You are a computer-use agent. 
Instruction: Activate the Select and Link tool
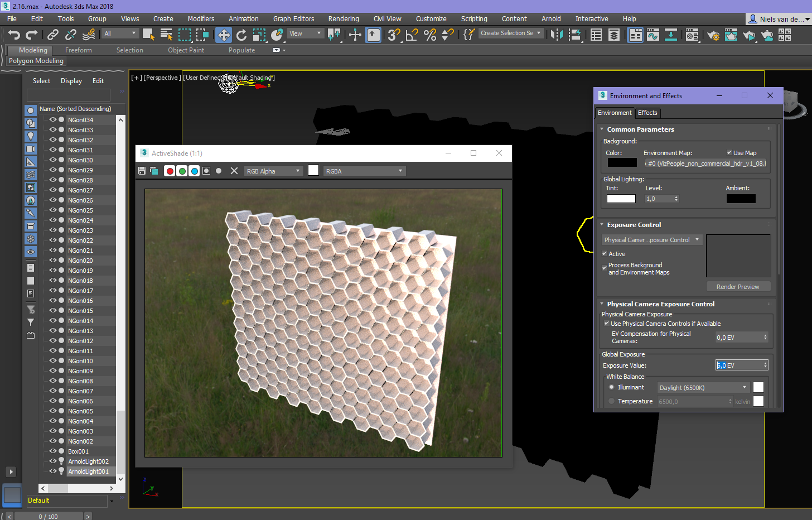click(53, 35)
